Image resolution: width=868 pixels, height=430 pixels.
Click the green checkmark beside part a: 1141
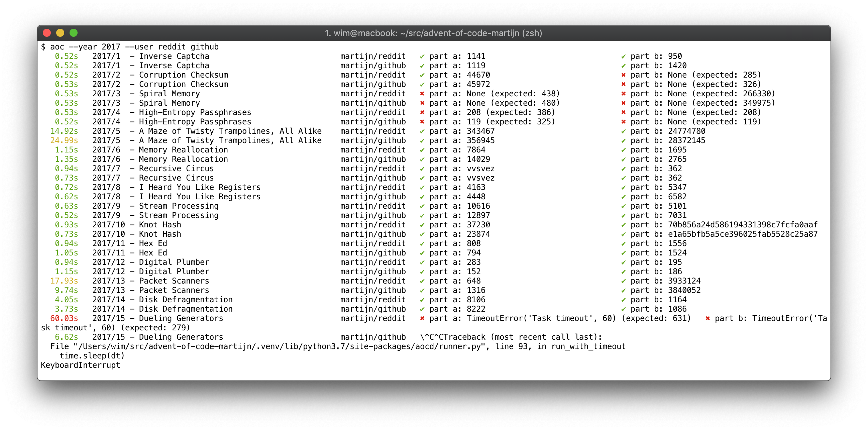tap(422, 56)
